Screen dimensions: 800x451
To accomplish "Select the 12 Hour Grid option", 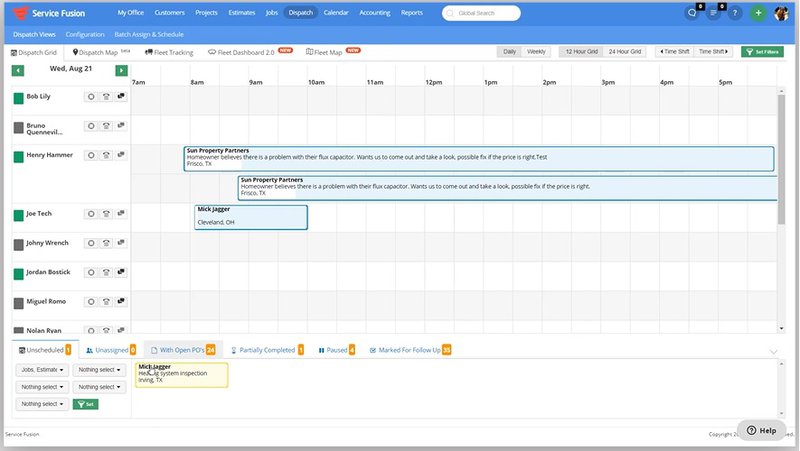I will click(x=581, y=52).
